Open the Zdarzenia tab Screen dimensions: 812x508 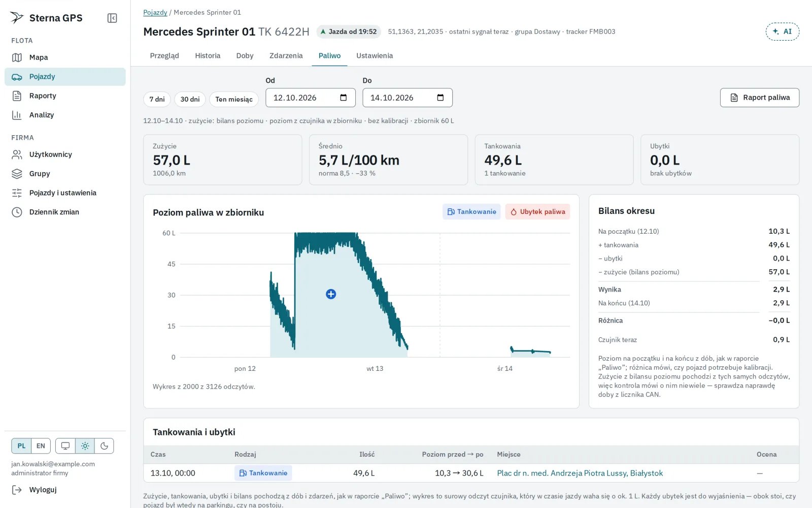(x=286, y=56)
